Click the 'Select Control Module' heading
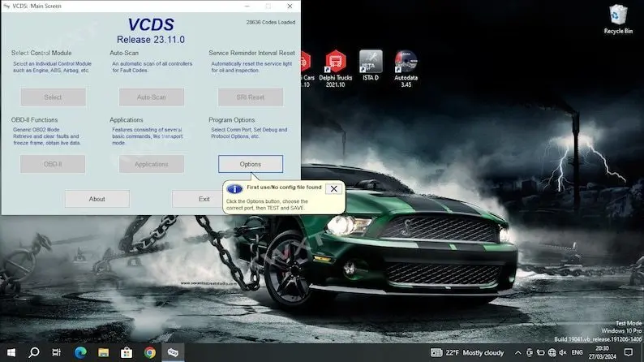This screenshot has width=644, height=362. (41, 53)
